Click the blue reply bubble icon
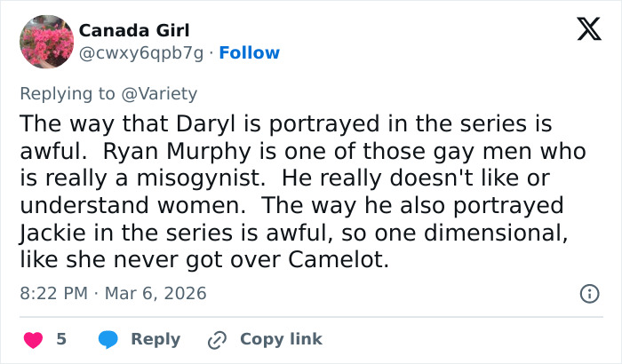Screen dimensions: 622x364 (109, 339)
